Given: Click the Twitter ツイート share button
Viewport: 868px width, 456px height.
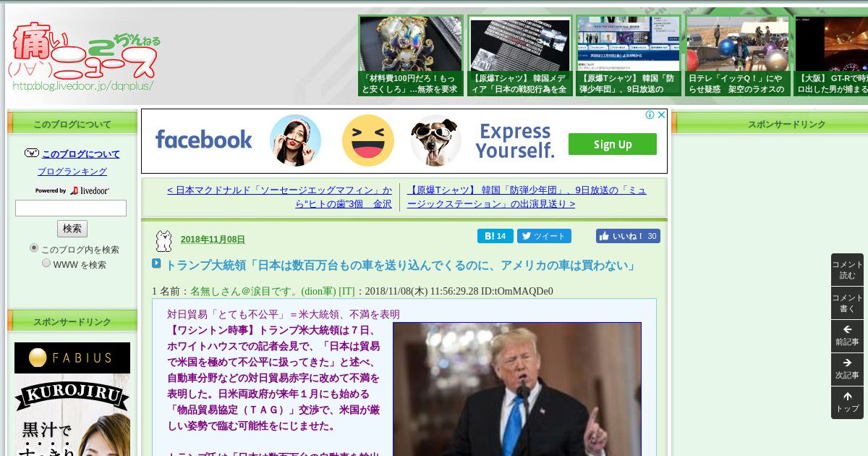Looking at the screenshot, I should pos(544,236).
